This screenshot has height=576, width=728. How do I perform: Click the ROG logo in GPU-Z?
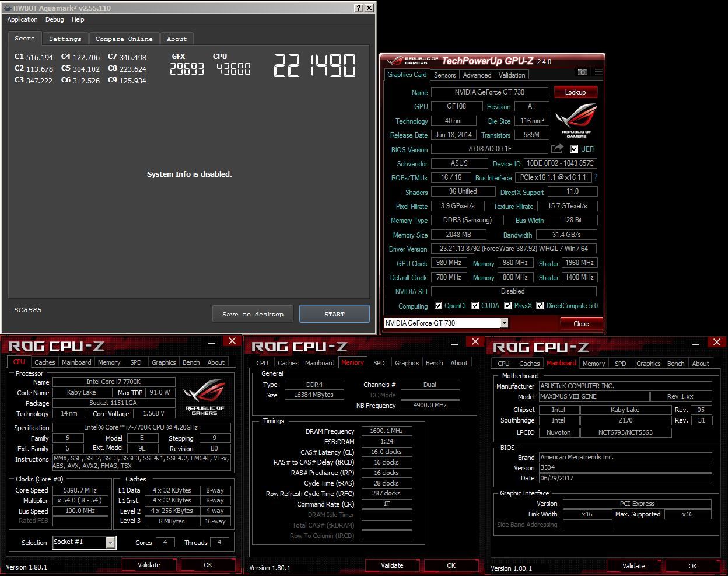(x=576, y=121)
